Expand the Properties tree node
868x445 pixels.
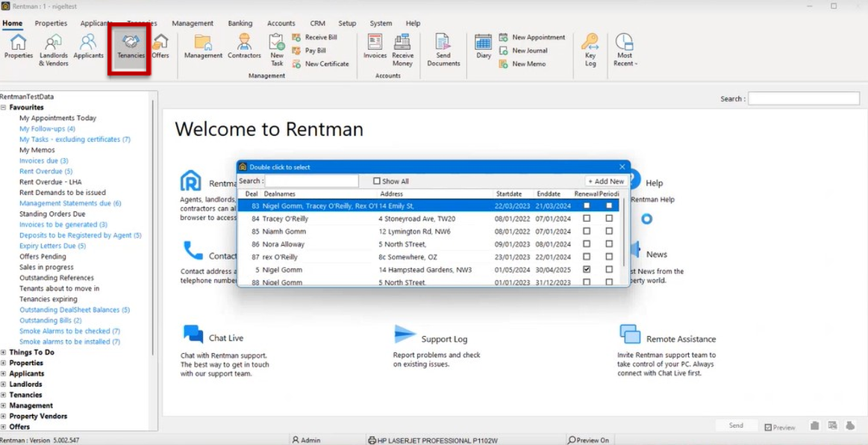pyautogui.click(x=3, y=363)
